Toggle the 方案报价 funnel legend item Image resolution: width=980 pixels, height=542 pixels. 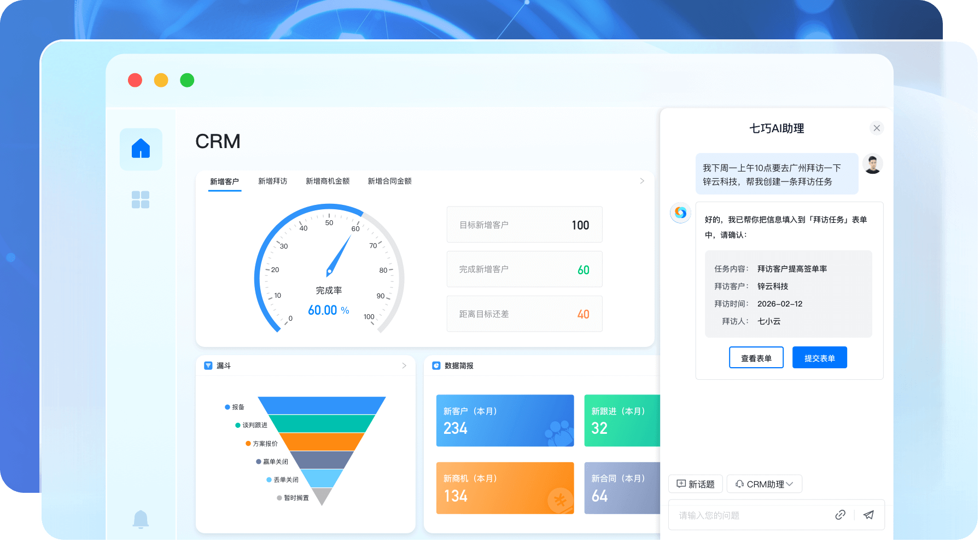[261, 444]
